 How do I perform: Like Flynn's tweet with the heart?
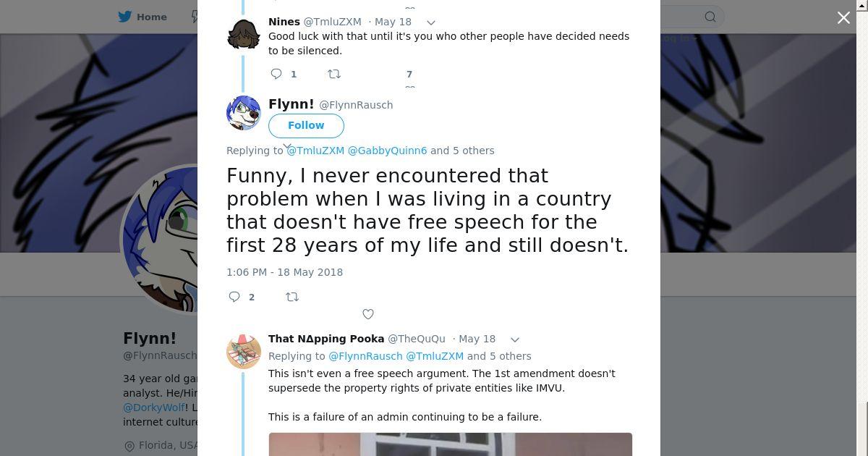coord(368,314)
